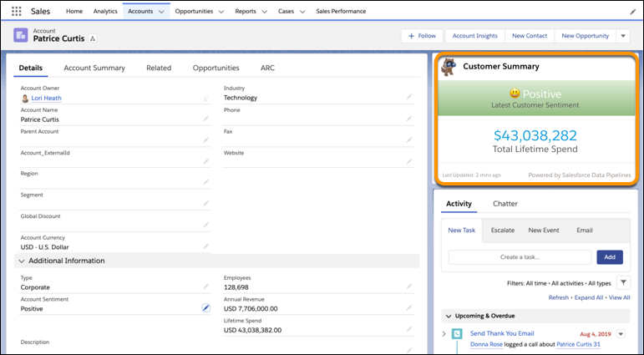Edit the Fax field pencil
The height and width of the screenshot is (355, 644).
[x=409, y=140]
